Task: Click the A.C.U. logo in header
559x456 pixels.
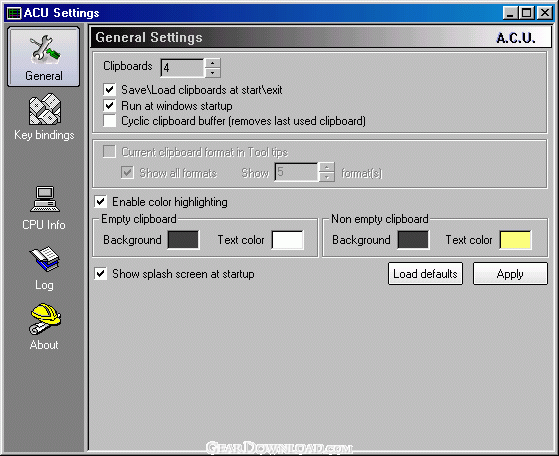Action: pyautogui.click(x=516, y=38)
